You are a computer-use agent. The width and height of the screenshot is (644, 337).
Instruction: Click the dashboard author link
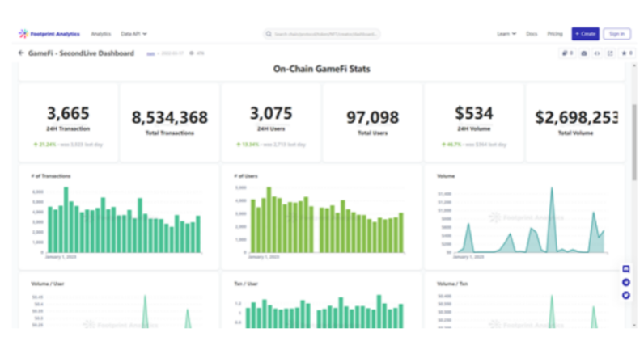[150, 53]
